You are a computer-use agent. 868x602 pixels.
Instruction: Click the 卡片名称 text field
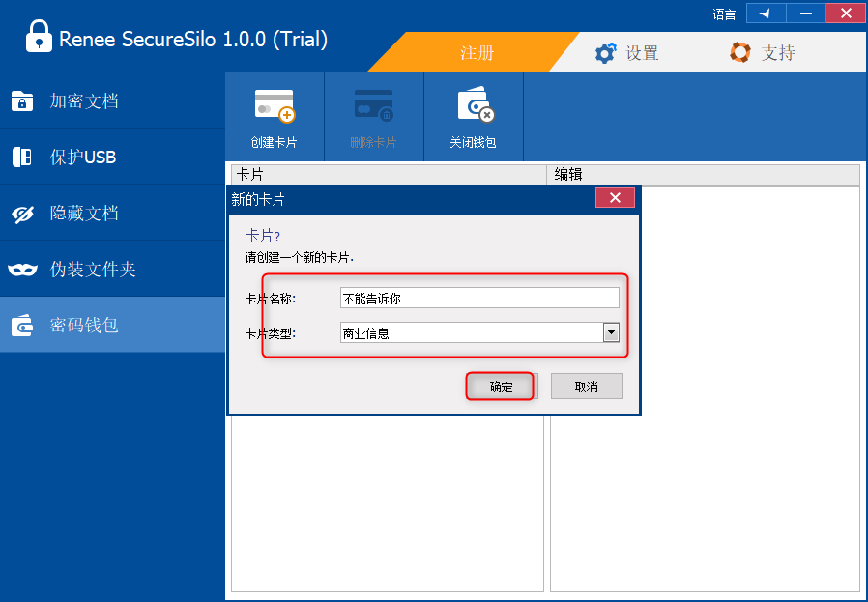pyautogui.click(x=479, y=299)
